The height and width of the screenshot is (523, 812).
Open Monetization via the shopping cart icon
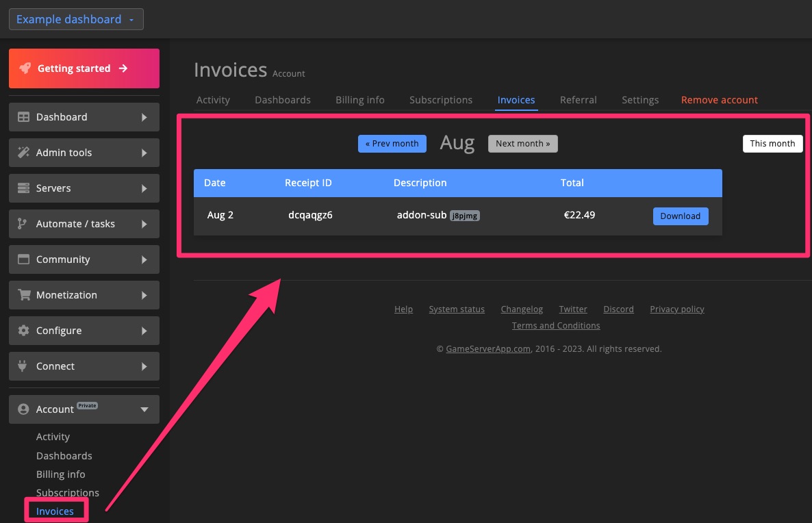point(22,295)
